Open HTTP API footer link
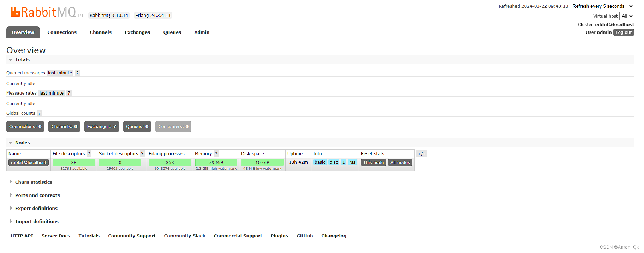644x253 pixels. click(x=22, y=236)
